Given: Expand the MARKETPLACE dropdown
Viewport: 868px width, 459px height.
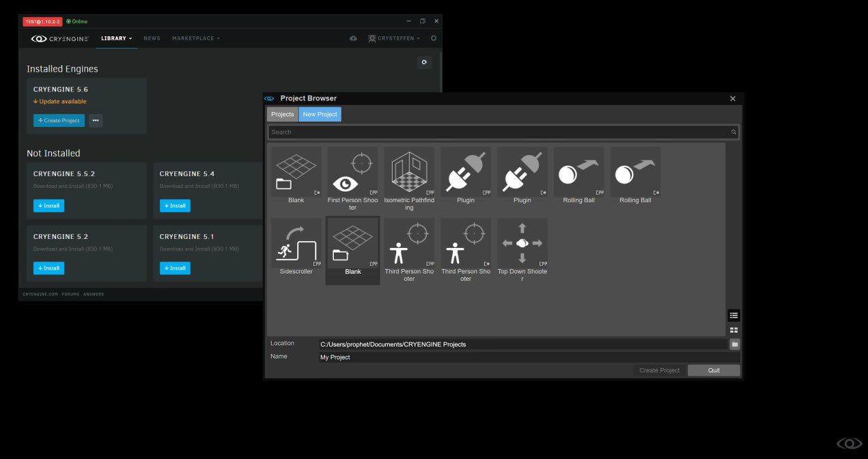Looking at the screenshot, I should point(196,38).
